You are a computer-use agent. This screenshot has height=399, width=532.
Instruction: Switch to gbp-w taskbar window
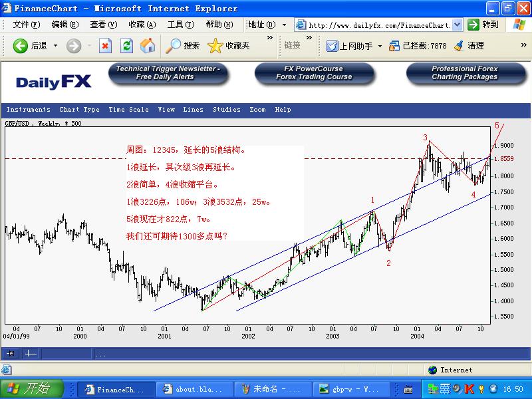tap(351, 389)
